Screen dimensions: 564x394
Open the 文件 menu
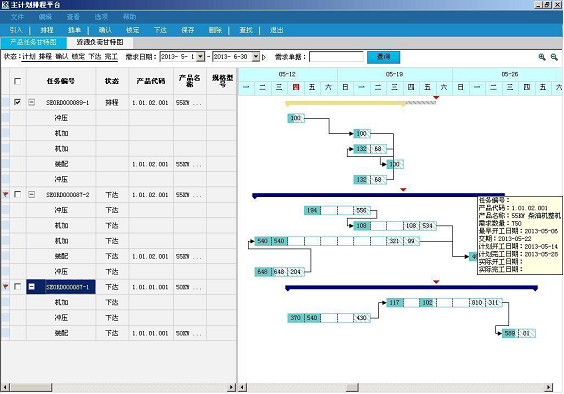(17, 17)
